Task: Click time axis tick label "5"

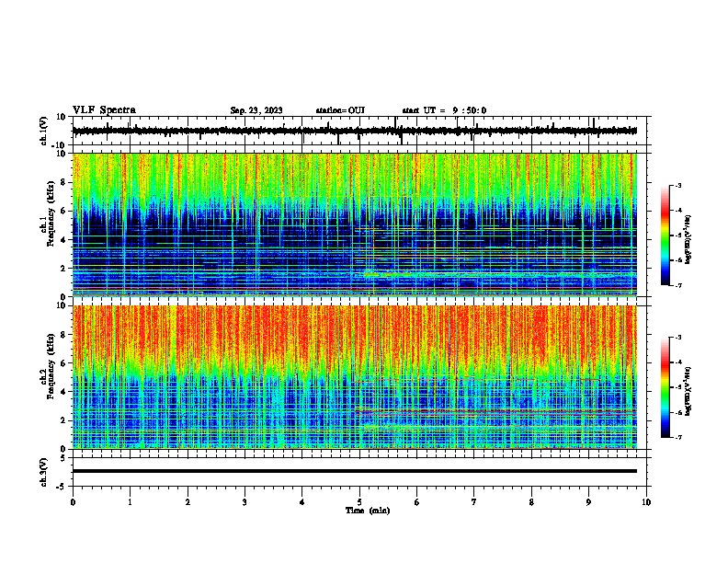Action: [x=359, y=502]
